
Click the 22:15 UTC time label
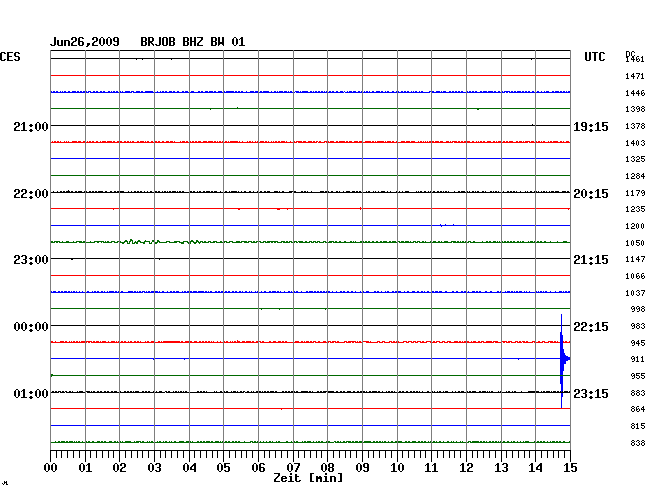[x=591, y=327]
